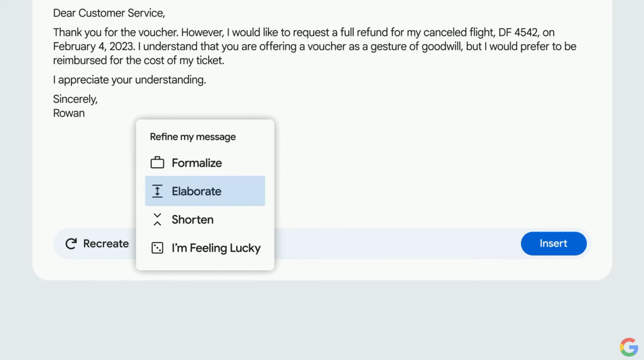Select the I'm Feeling Lucky text
This screenshot has height=360, width=644.
coord(216,248)
